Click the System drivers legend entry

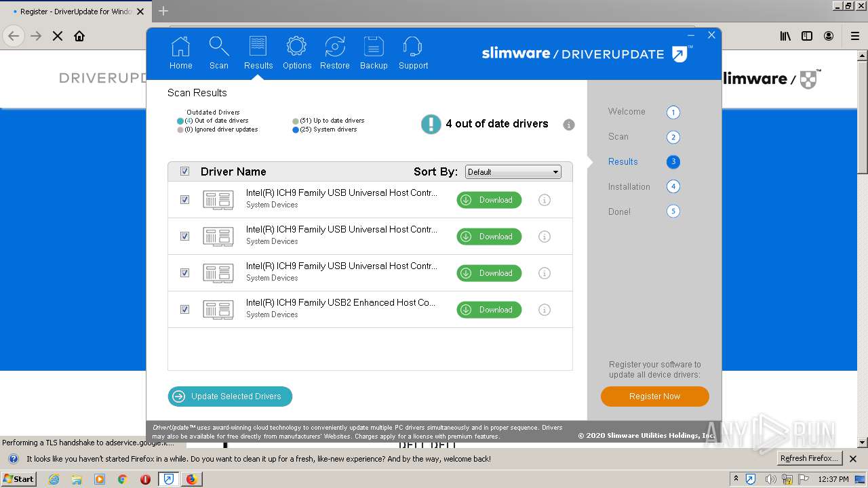pos(324,129)
